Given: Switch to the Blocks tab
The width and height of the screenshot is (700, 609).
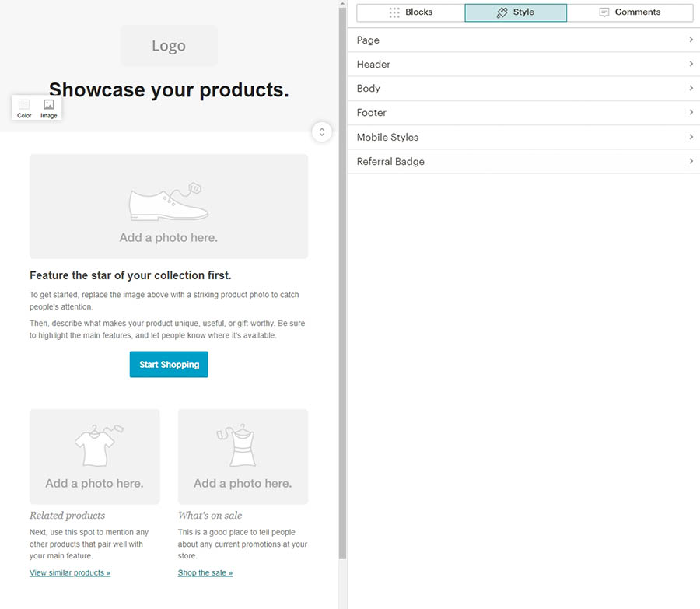Looking at the screenshot, I should tap(410, 12).
